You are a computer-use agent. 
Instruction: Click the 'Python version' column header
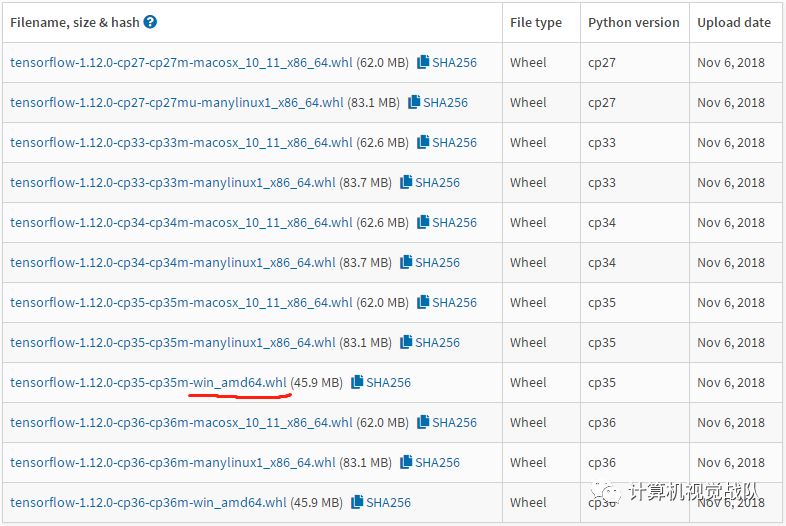tap(634, 23)
